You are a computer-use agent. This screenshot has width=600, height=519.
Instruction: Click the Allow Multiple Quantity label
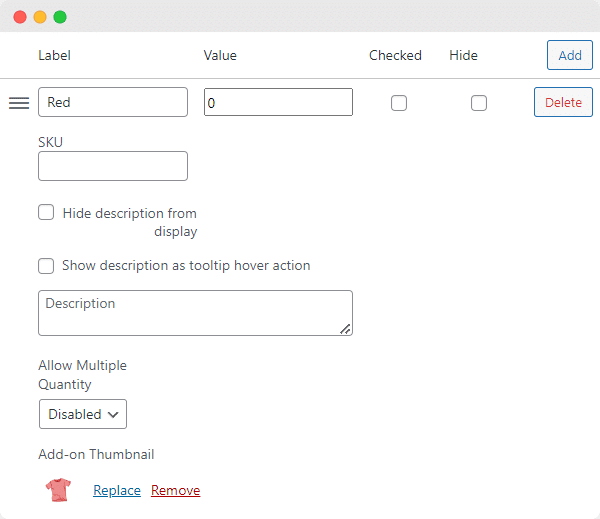click(82, 375)
